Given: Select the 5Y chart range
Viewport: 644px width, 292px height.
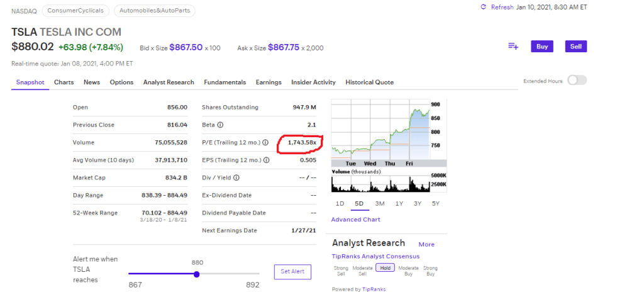Looking at the screenshot, I should pos(436,203).
